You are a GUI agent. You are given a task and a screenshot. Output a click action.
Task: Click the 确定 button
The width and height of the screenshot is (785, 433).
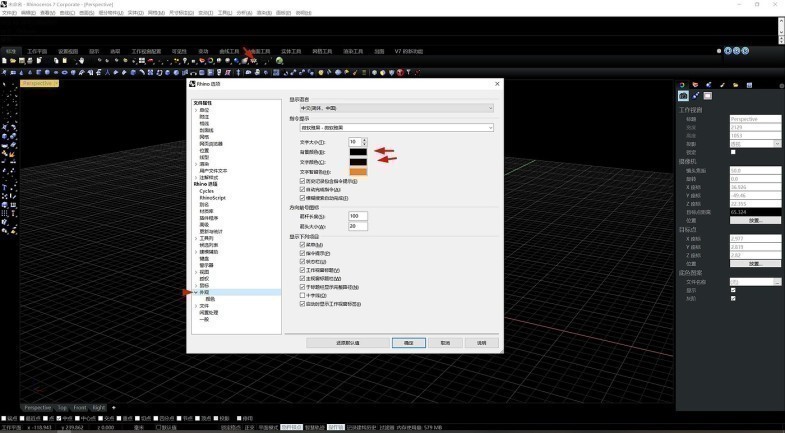[x=408, y=342]
